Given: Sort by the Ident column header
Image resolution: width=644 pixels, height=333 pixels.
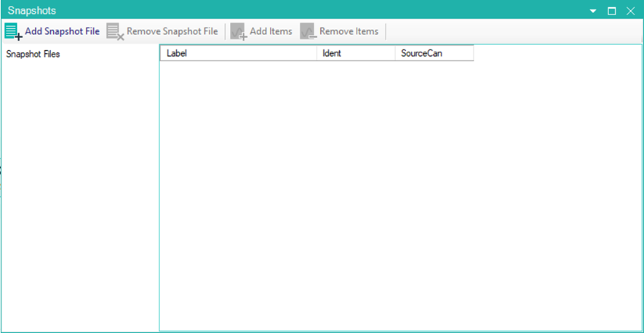Looking at the screenshot, I should pyautogui.click(x=355, y=53).
